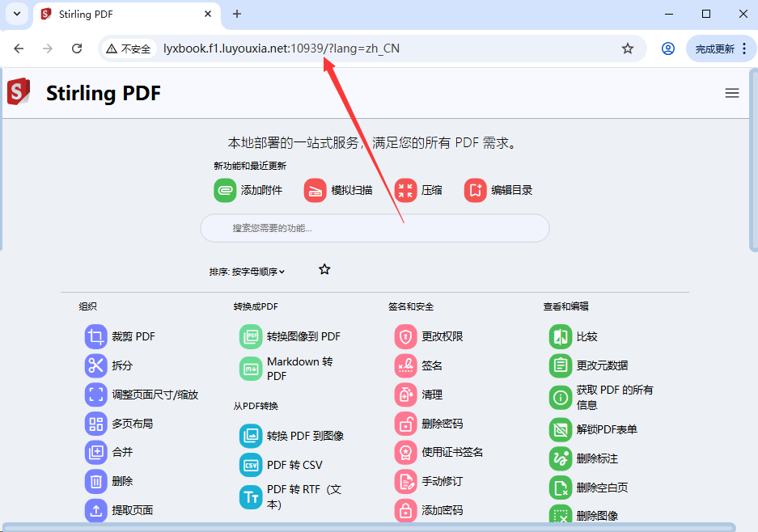Show the Not secure (不安全) site info
758x532 pixels.
pyautogui.click(x=129, y=49)
